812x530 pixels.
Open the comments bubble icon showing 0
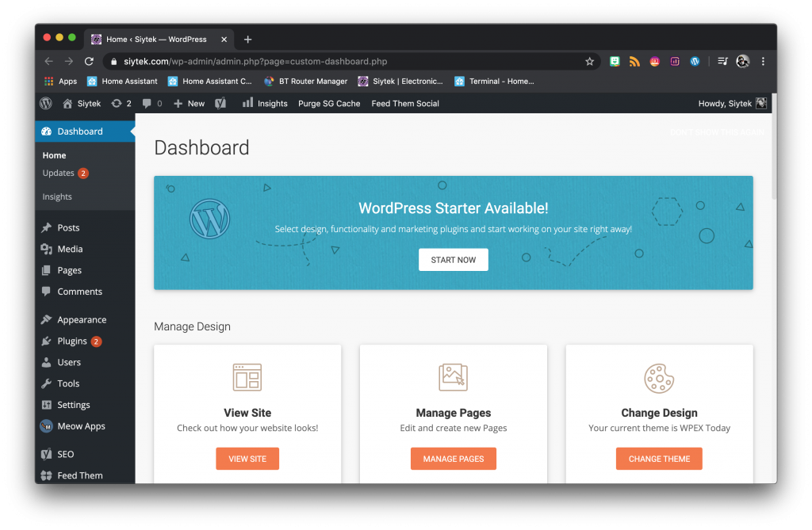(x=152, y=104)
